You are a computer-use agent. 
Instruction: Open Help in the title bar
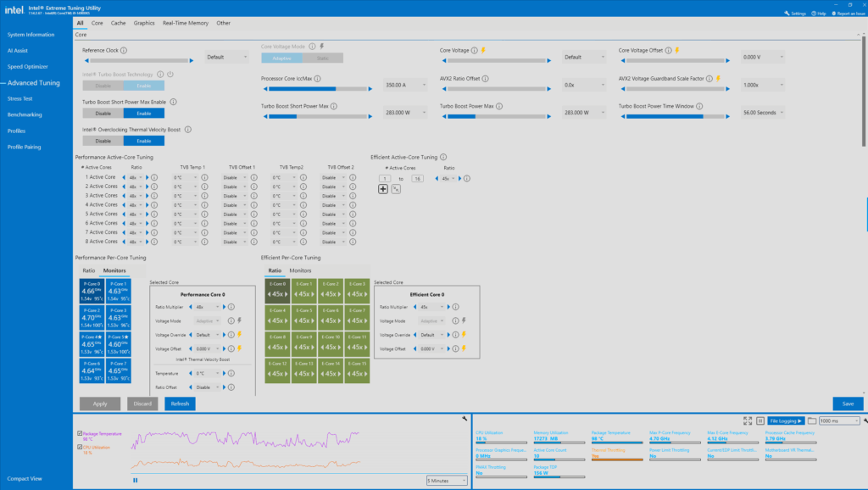point(819,14)
